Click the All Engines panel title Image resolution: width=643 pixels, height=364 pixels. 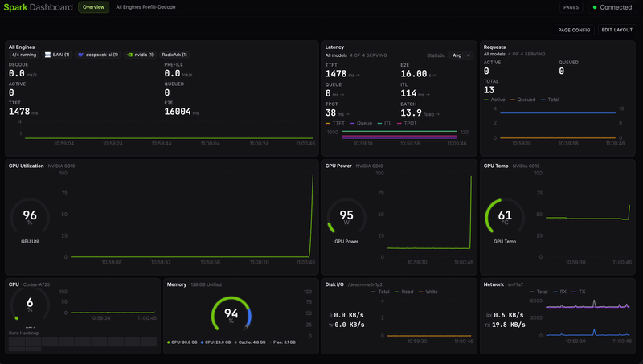click(x=22, y=47)
